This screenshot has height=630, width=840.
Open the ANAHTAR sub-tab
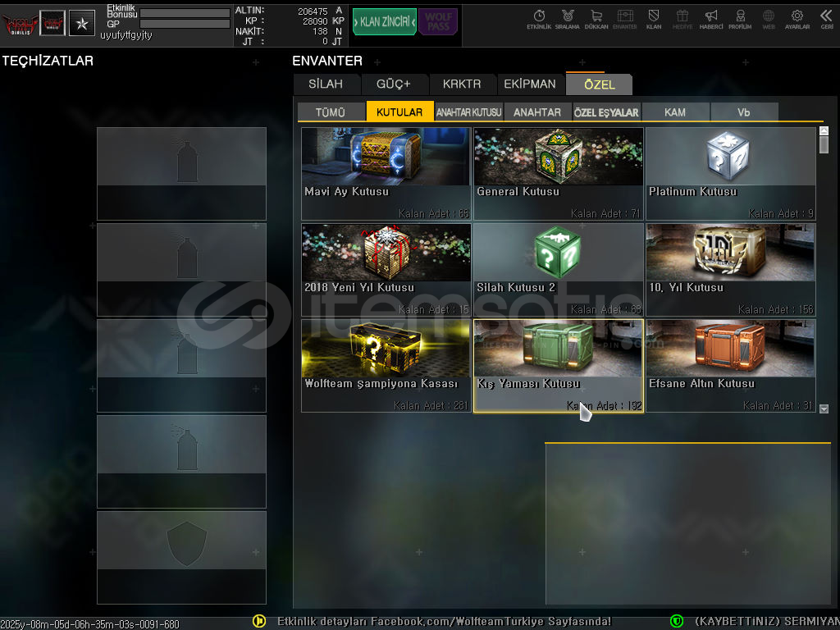[x=537, y=112]
